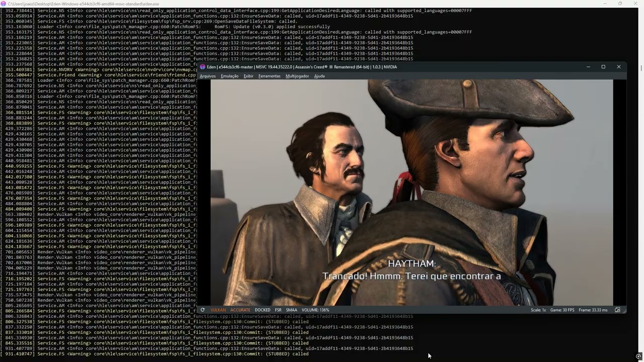Click the game render view showing Haytham

[x=412, y=192]
